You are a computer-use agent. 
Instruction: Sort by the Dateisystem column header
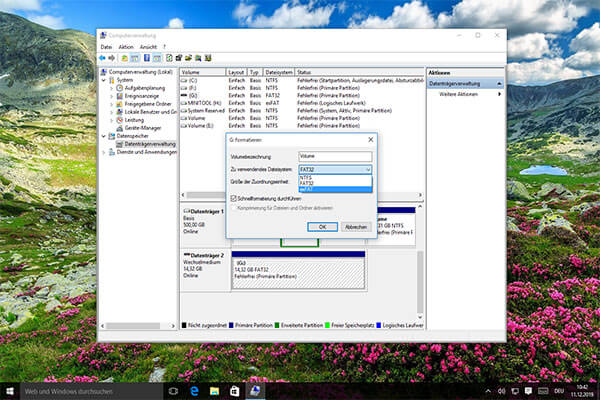point(279,72)
